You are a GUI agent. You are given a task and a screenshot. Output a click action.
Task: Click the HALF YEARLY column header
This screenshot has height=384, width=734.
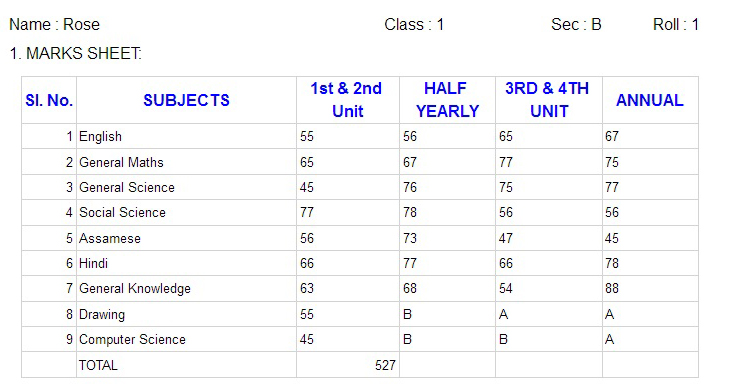coord(448,100)
